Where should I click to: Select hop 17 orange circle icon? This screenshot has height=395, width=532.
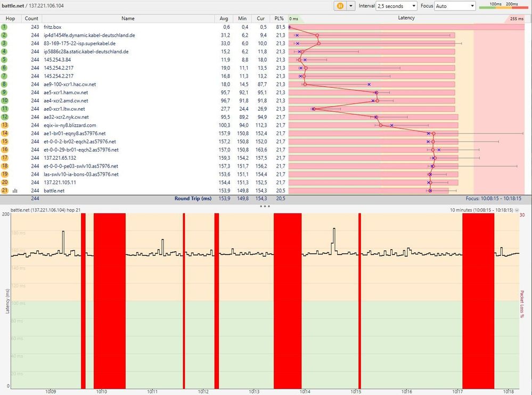pos(4,158)
